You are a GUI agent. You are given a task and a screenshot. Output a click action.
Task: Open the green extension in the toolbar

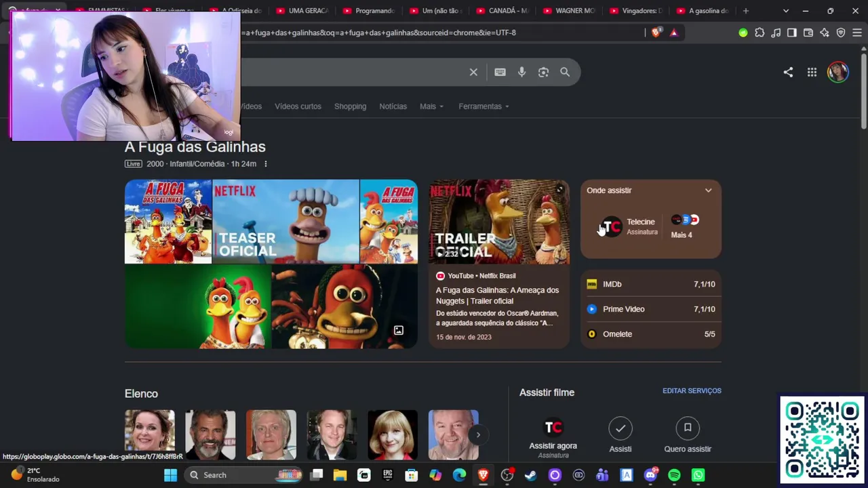(743, 33)
